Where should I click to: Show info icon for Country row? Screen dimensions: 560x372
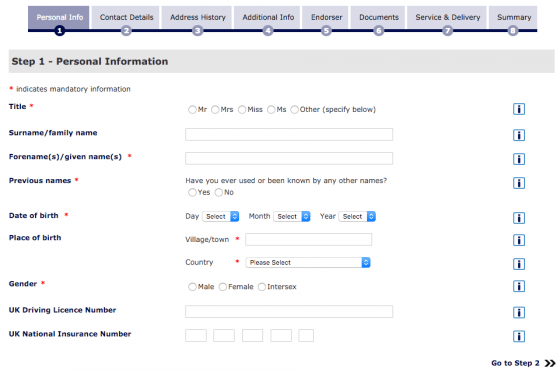click(519, 264)
